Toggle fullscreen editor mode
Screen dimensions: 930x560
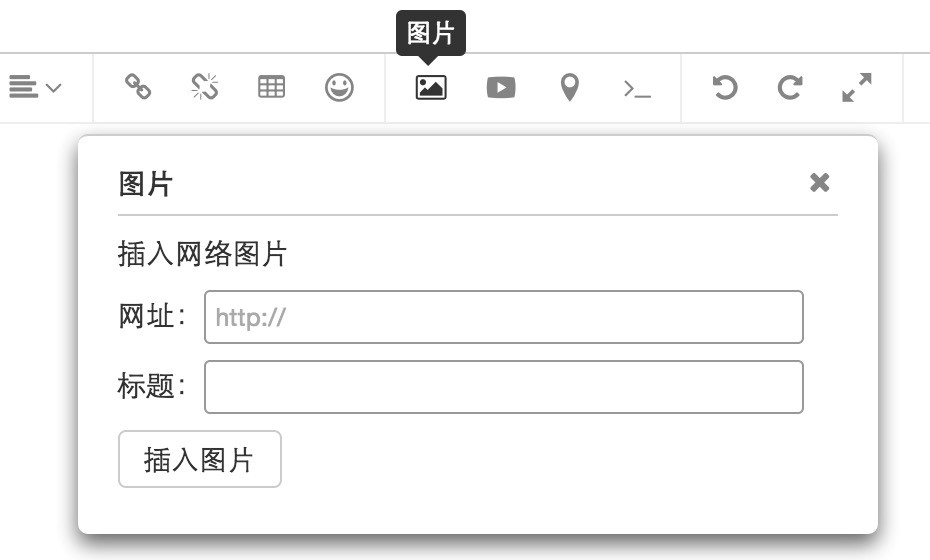pyautogui.click(x=857, y=87)
